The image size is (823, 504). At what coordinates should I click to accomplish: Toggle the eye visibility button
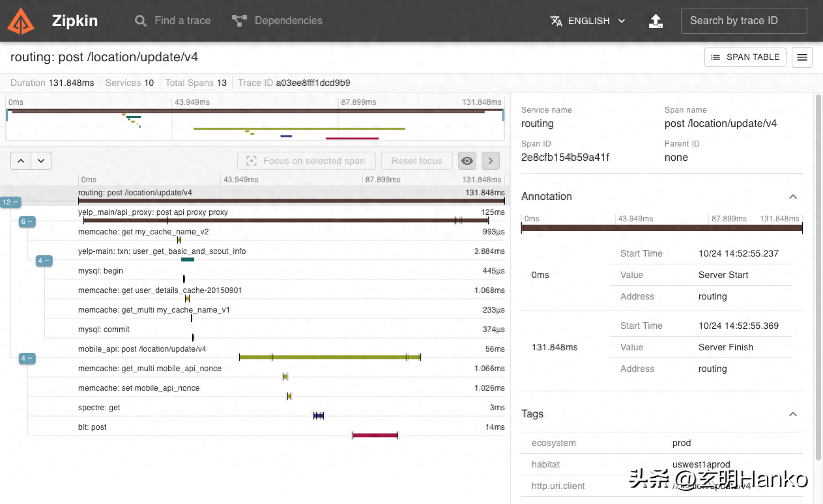click(467, 161)
